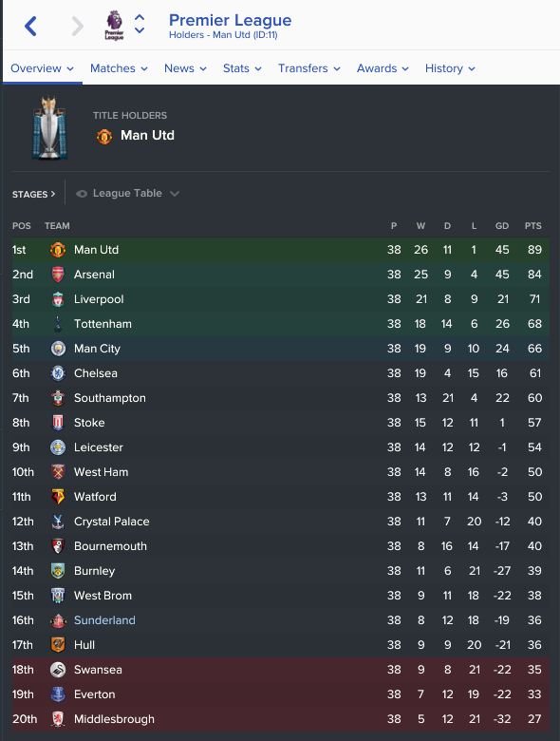Click the Premier League logo icon
Viewport: 560px width, 741px height.
point(114,26)
